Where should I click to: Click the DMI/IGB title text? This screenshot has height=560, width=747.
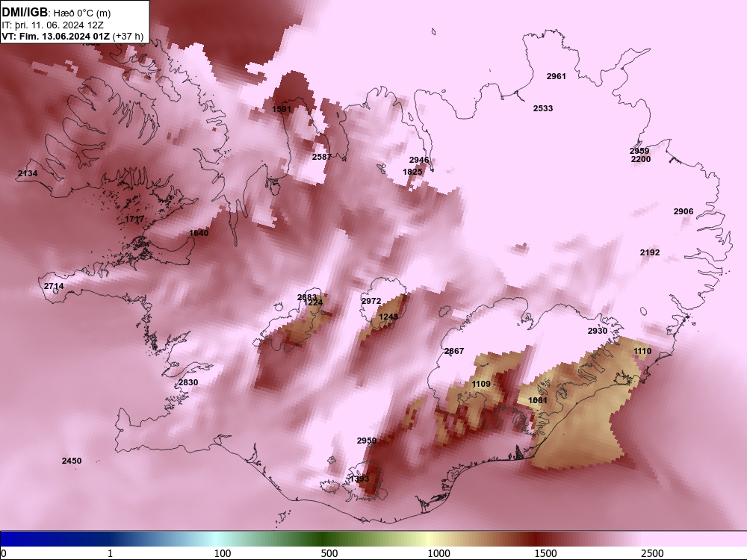tap(25, 13)
